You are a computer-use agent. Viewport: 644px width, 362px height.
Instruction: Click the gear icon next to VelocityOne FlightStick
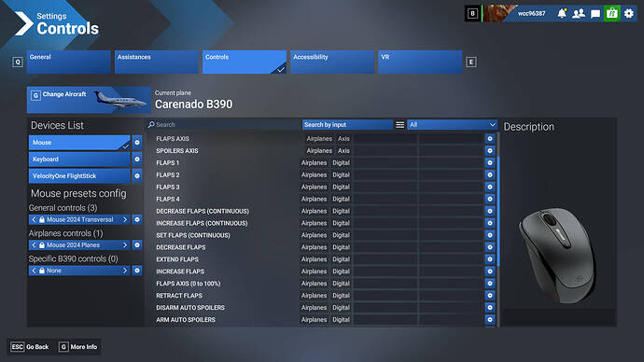[x=137, y=176]
